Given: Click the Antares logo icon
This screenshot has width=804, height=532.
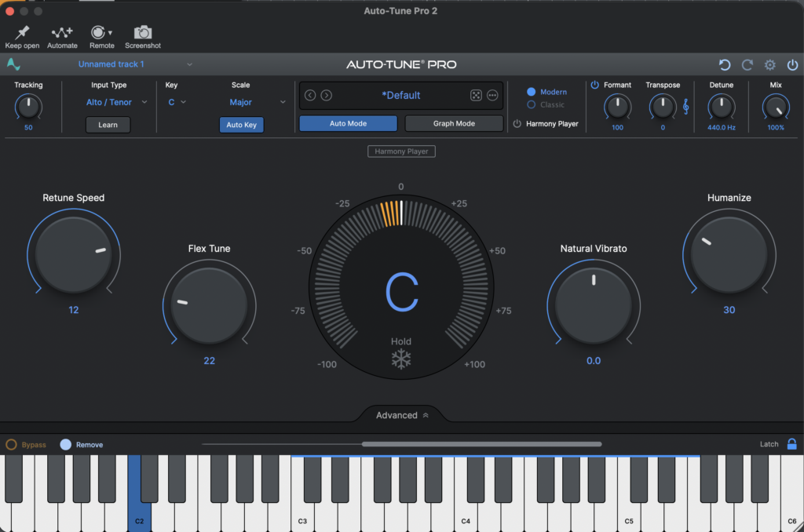Looking at the screenshot, I should pos(13,64).
